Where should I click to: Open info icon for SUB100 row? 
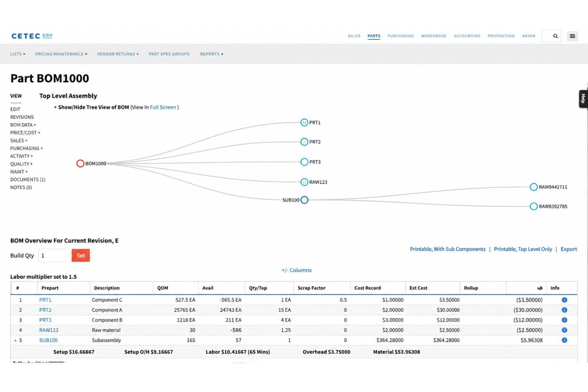pos(565,340)
